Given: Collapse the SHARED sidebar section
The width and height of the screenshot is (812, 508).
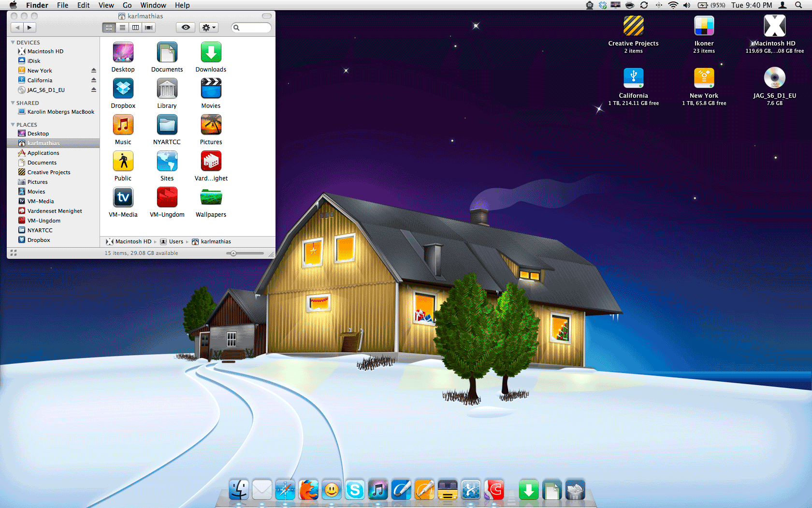Looking at the screenshot, I should point(13,103).
